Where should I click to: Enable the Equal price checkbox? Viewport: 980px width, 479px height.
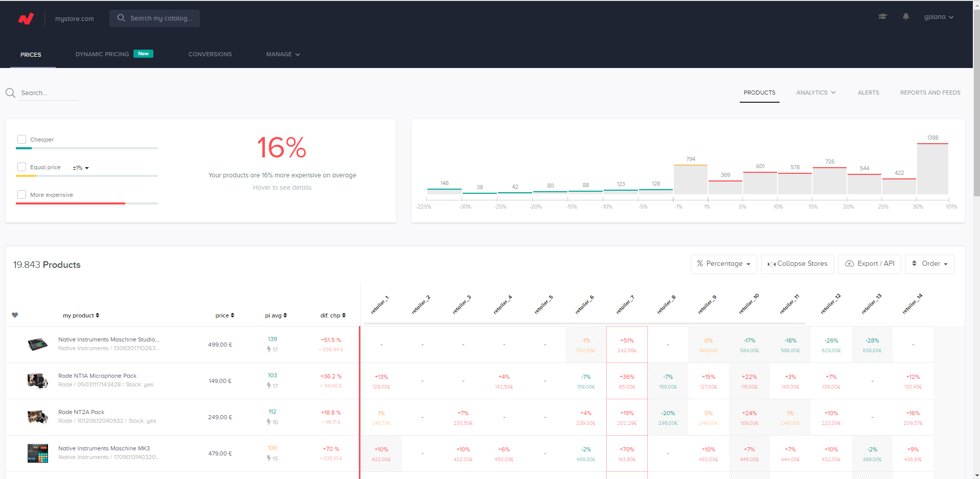point(21,167)
